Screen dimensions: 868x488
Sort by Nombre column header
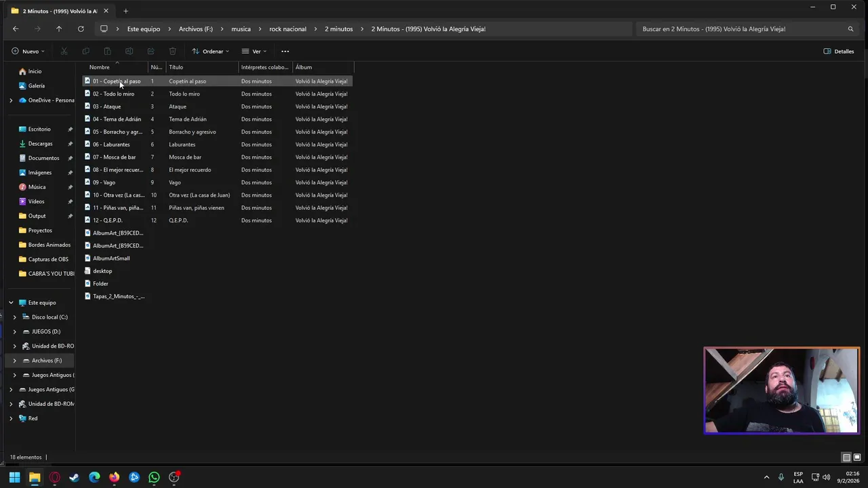[x=115, y=67]
